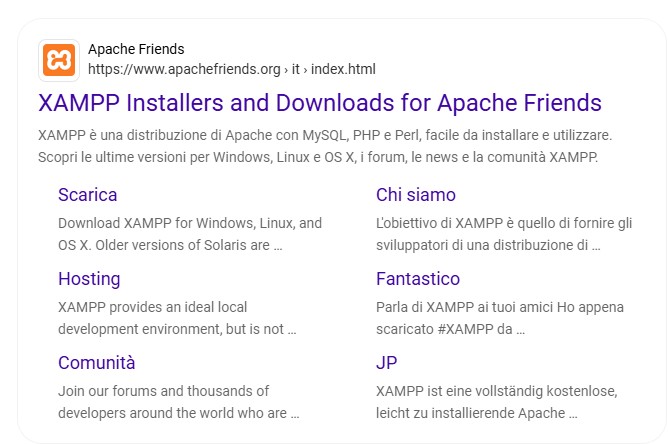Open XAMPP Installers and Downloads title link
This screenshot has width=668, height=444.
tap(319, 102)
